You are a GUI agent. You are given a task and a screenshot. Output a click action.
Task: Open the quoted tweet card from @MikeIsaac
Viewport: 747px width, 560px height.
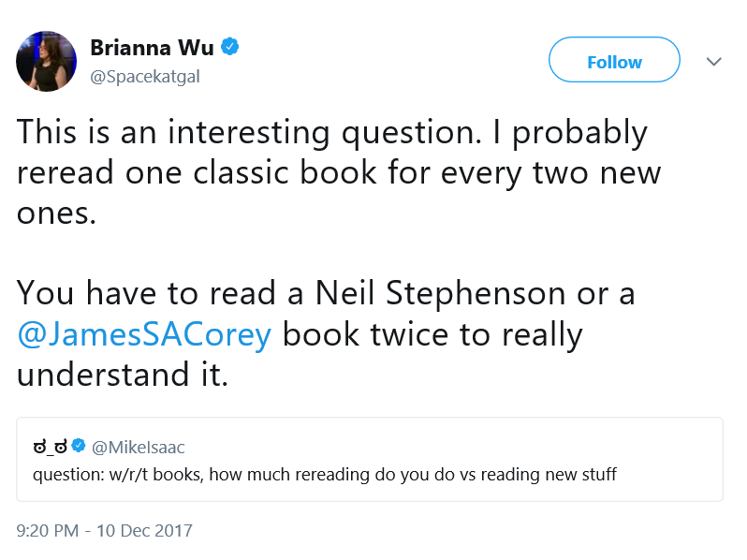[370, 460]
